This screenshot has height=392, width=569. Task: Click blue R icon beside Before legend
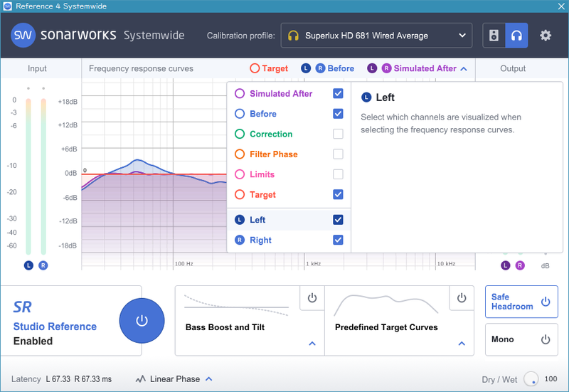[320, 68]
